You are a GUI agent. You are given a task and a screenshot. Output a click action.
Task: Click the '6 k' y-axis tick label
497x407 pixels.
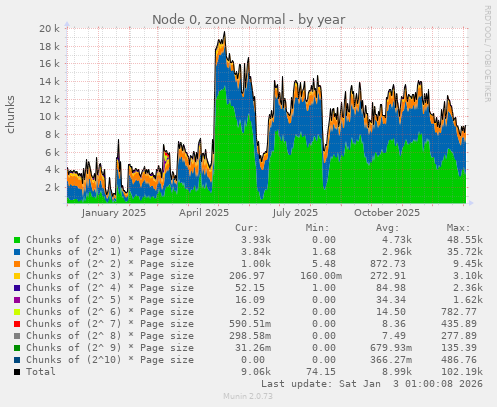[x=52, y=152]
